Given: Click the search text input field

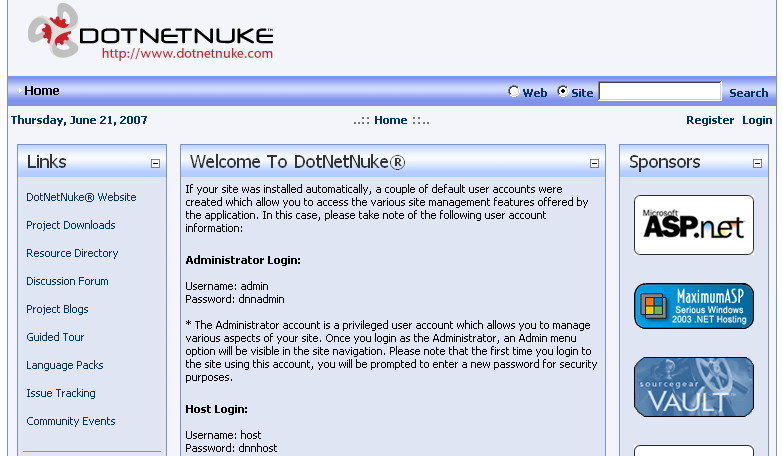Looking at the screenshot, I should pyautogui.click(x=660, y=91).
